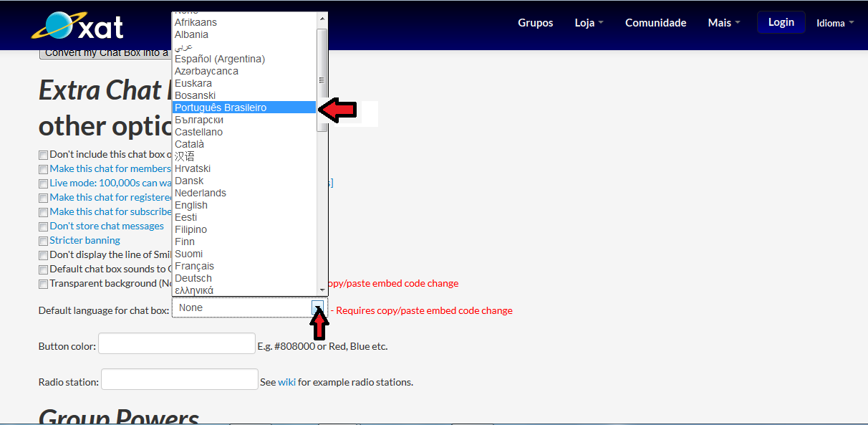Tick Don't include this chat box checkbox
This screenshot has width=868, height=425.
pos(44,155)
